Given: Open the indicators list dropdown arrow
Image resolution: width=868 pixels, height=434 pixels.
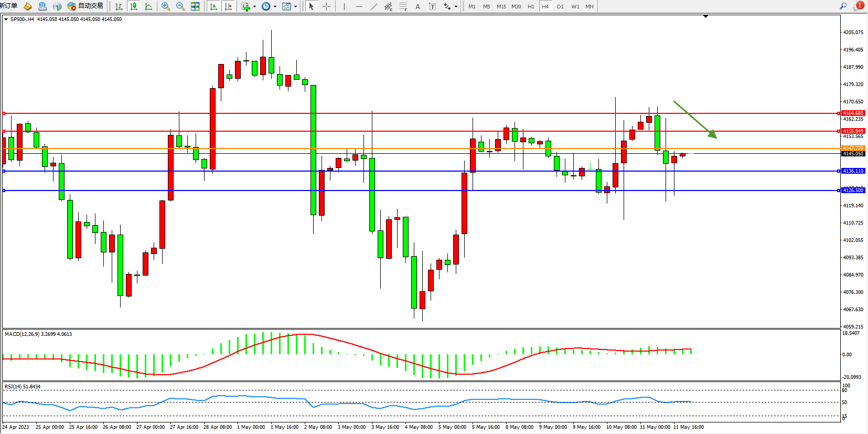Looking at the screenshot, I should tap(254, 7).
